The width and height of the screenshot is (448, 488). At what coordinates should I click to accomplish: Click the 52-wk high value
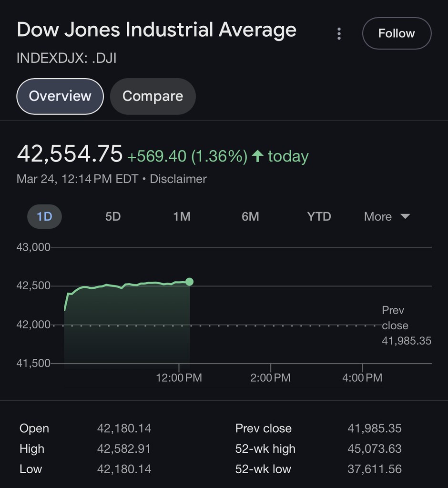(x=374, y=449)
